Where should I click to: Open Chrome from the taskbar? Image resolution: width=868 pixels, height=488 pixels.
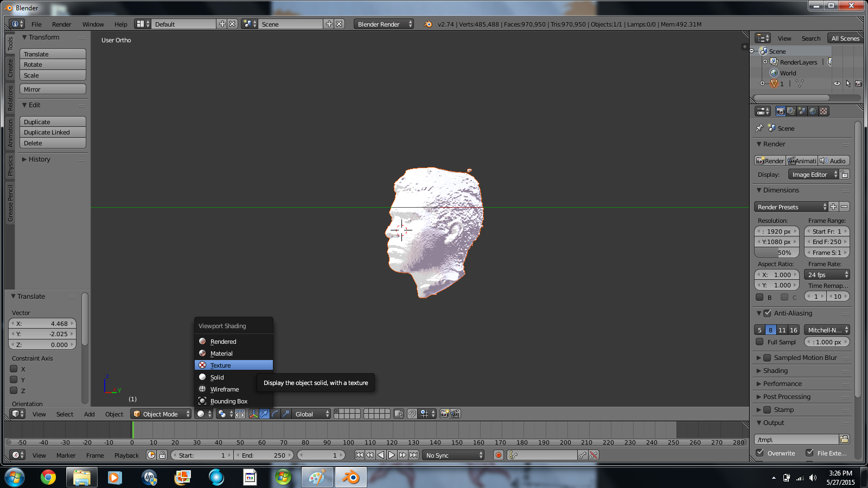tap(48, 477)
